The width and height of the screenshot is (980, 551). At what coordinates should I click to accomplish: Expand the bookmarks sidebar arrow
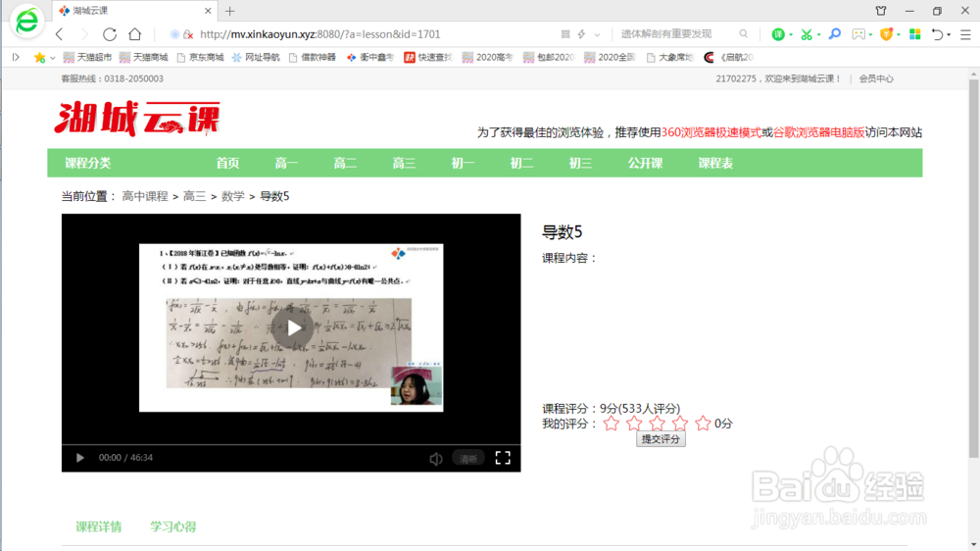point(16,57)
